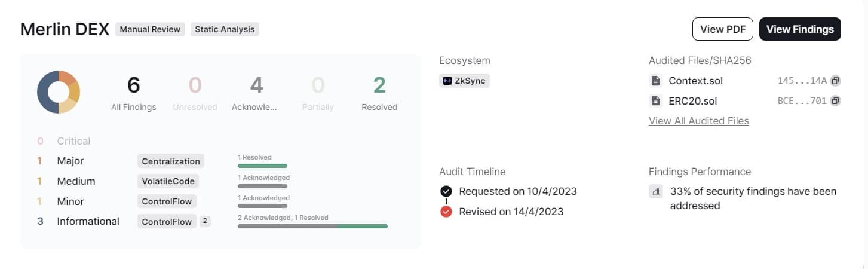868x269 pixels.
Task: Click the Findings Performance heading
Action: pos(700,172)
